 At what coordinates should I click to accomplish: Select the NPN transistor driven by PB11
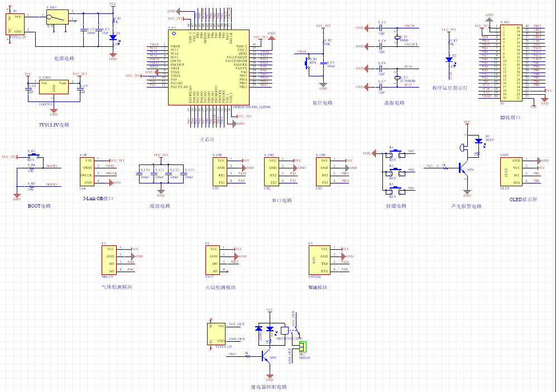point(266,356)
